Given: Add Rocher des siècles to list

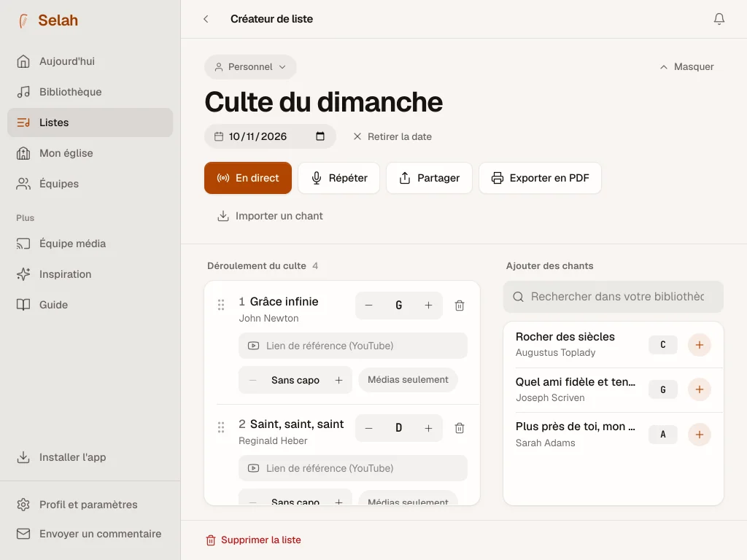Looking at the screenshot, I should click(699, 345).
